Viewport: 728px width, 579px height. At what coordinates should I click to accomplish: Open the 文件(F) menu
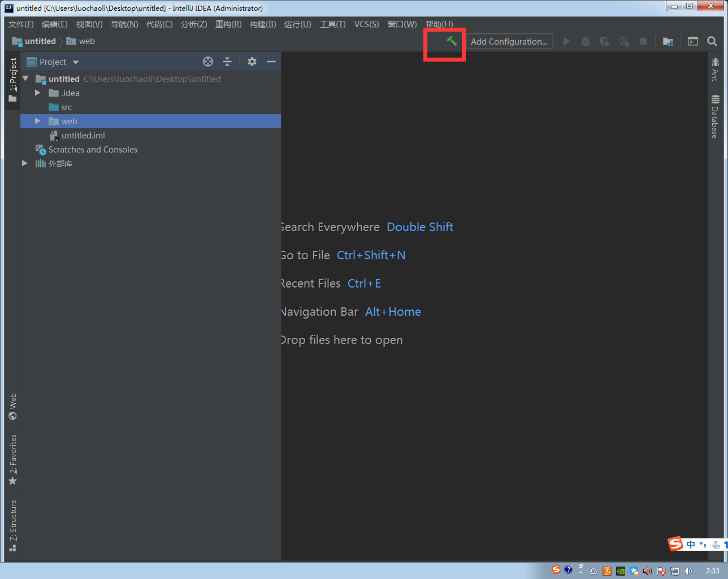(21, 24)
